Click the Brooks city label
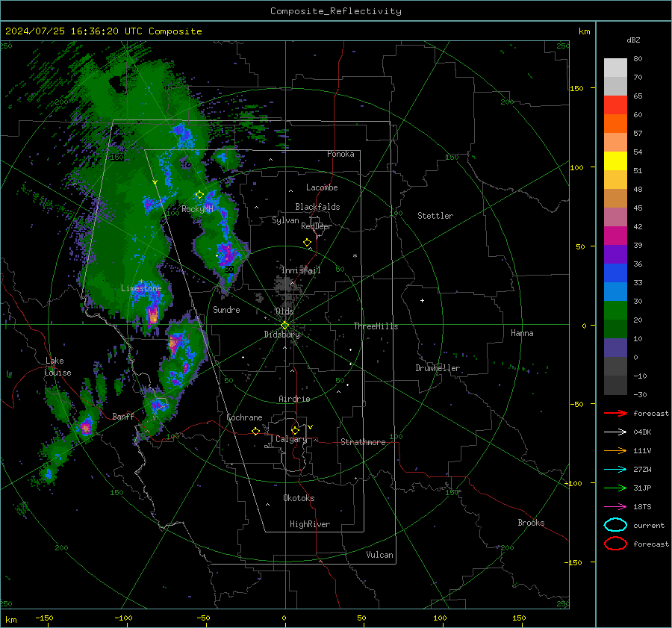672x628 pixels. [531, 523]
